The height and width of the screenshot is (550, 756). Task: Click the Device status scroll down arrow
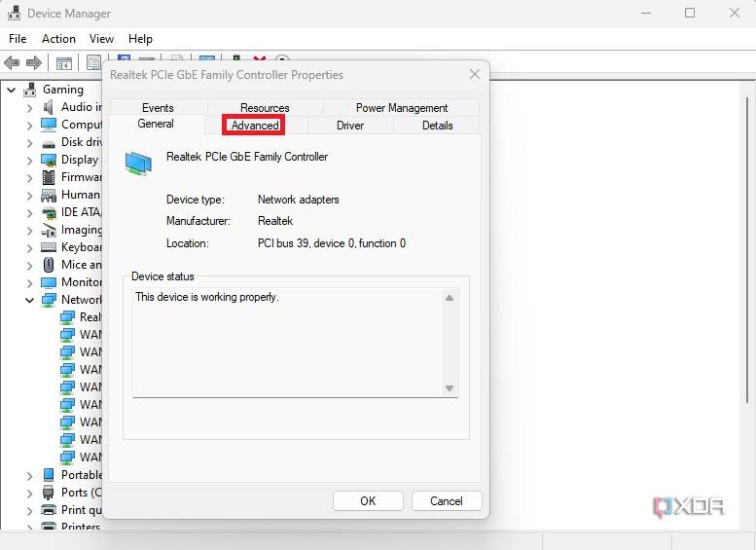[450, 387]
